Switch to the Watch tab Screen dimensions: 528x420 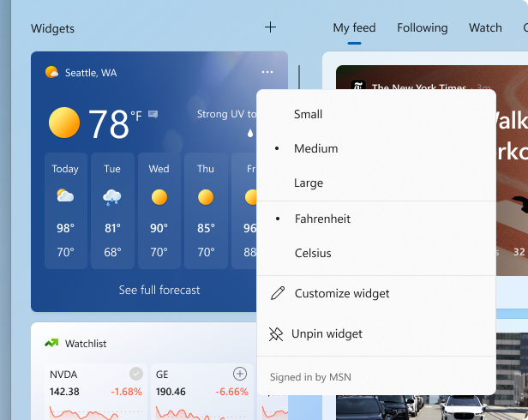tap(485, 28)
